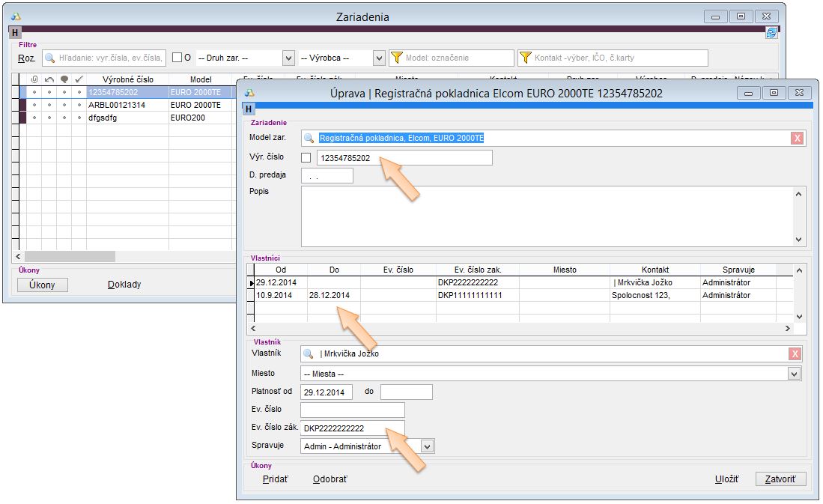Open the Druh zar. dropdown
Screen dimensions: 823x504
288,58
